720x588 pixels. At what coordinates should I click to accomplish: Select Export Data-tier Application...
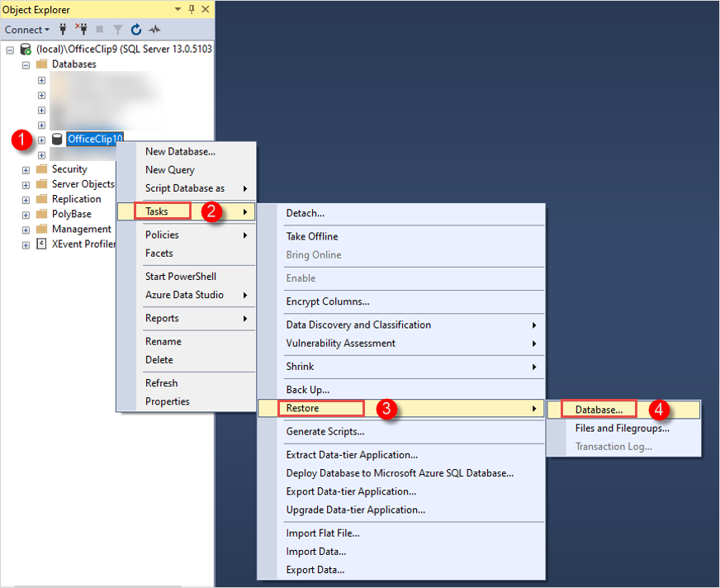(400, 491)
